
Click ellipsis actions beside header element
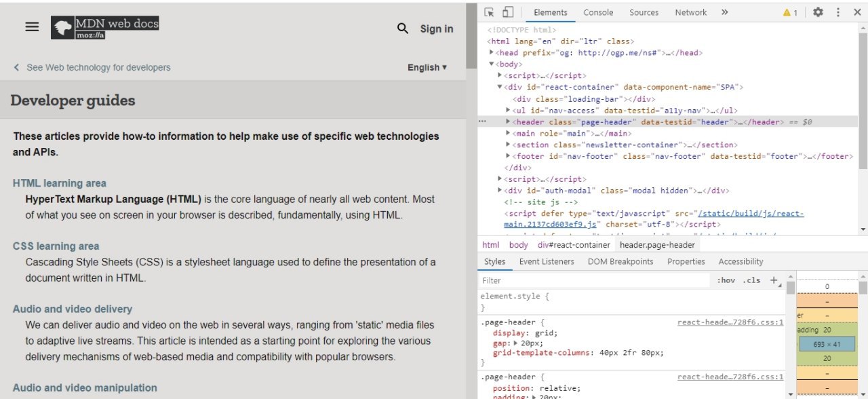pyautogui.click(x=482, y=121)
